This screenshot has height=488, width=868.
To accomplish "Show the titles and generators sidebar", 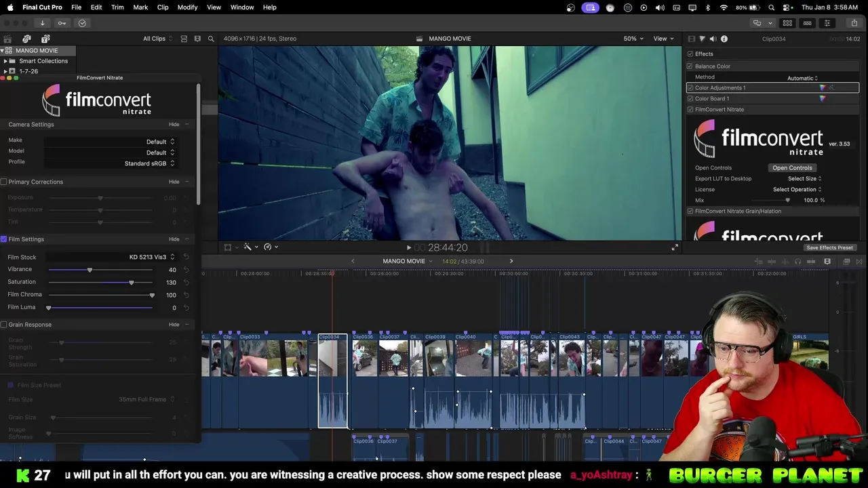I will point(45,39).
